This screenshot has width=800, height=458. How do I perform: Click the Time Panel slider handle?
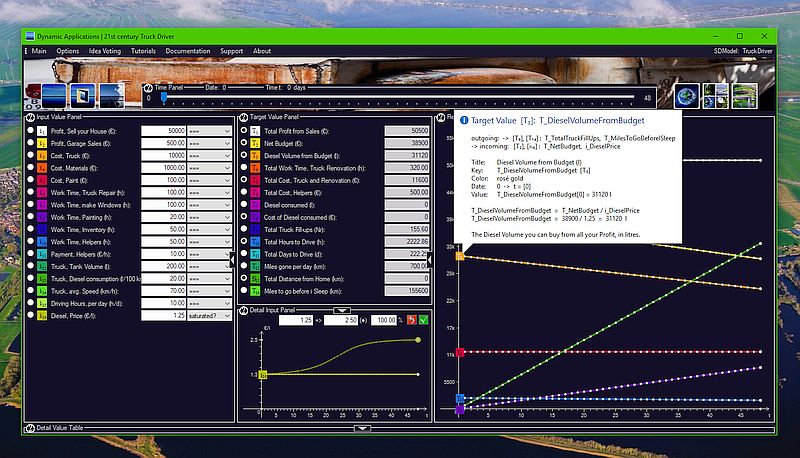tap(164, 97)
